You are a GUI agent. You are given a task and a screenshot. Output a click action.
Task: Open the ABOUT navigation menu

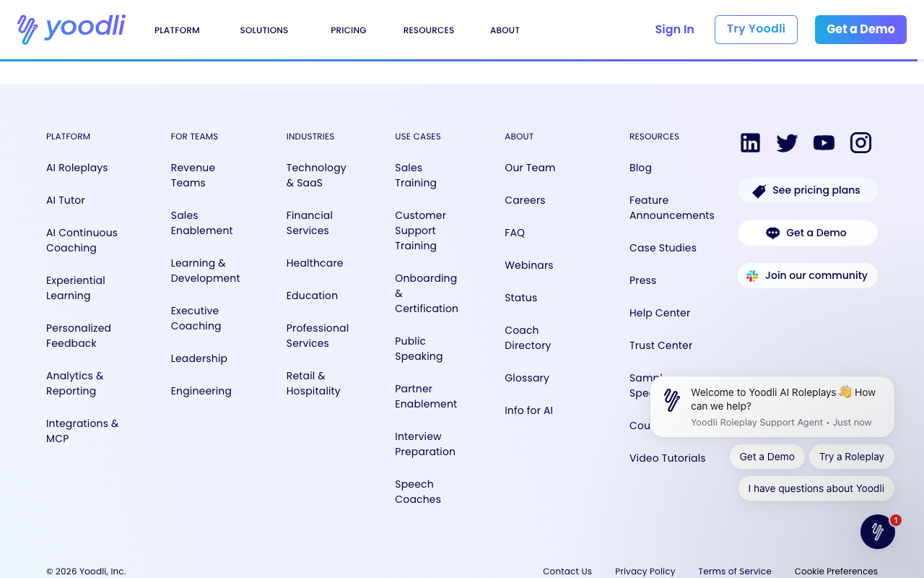(505, 30)
